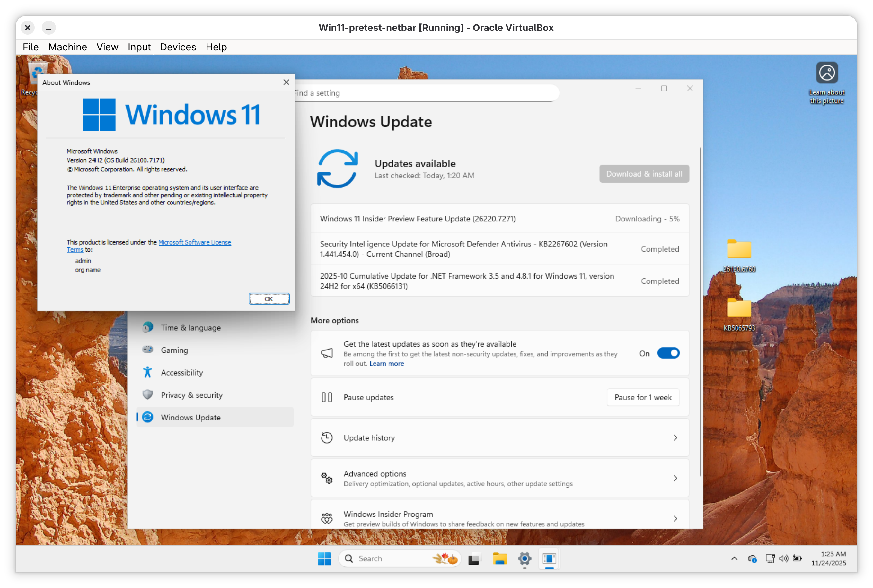Click the Windows Insider Program icon
The image size is (873, 588).
tap(327, 518)
